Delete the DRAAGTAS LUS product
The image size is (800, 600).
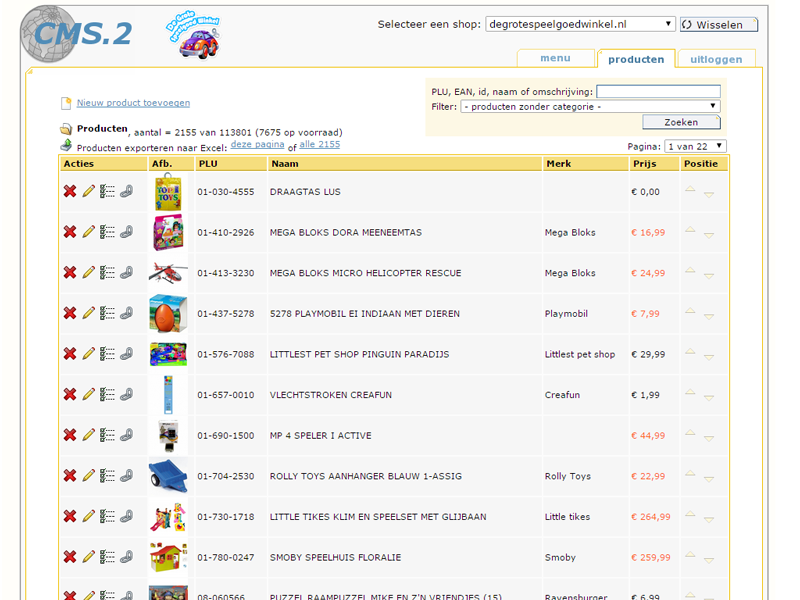pyautogui.click(x=70, y=191)
